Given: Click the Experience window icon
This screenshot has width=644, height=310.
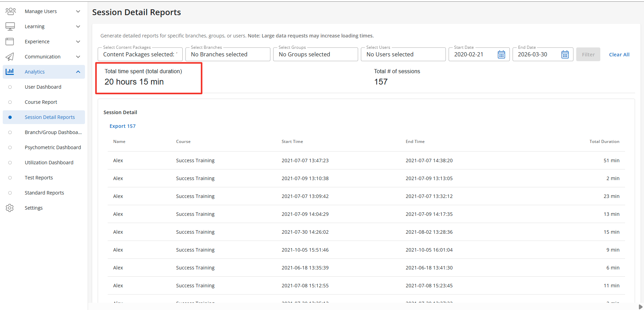Looking at the screenshot, I should [10, 42].
